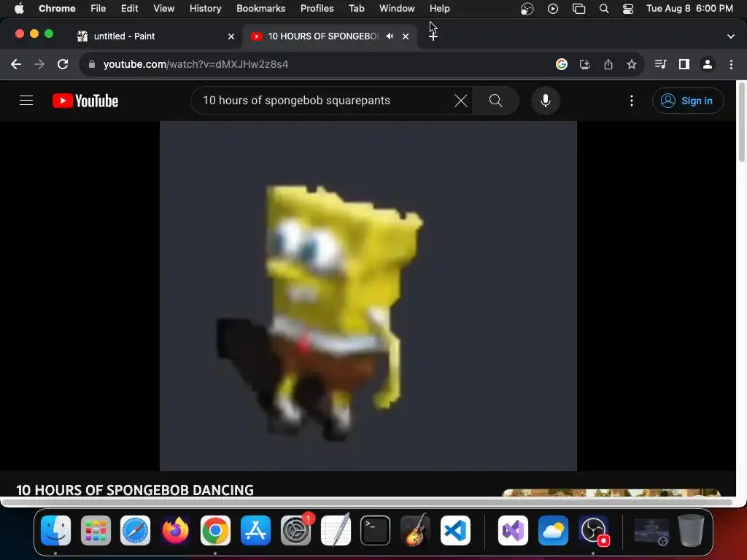Open the Edit menu

(x=129, y=9)
